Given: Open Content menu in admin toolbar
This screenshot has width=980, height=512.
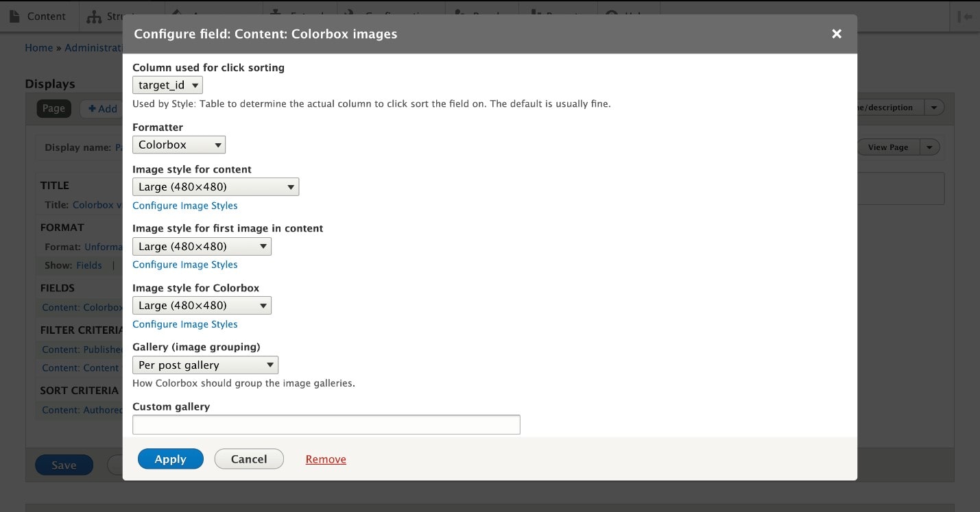Looking at the screenshot, I should click(x=38, y=16).
